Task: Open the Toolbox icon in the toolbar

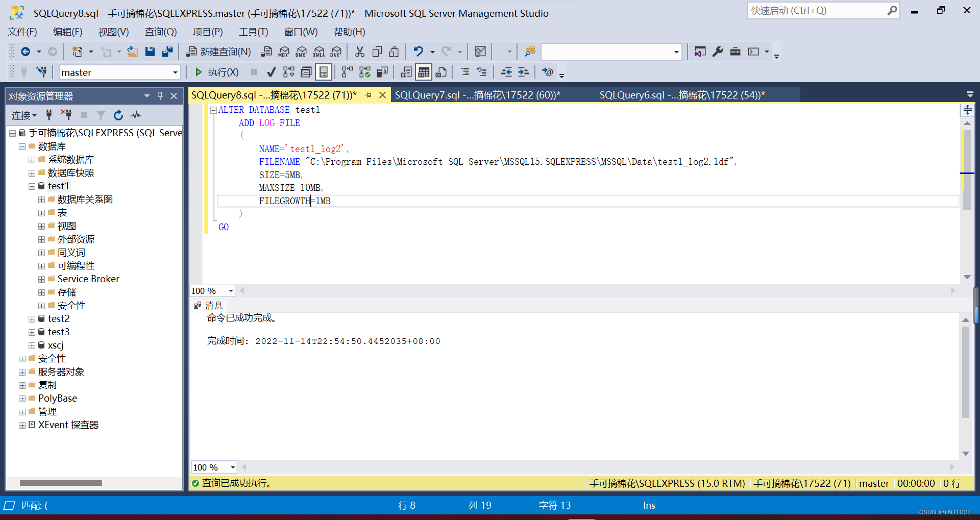Action: coord(735,52)
